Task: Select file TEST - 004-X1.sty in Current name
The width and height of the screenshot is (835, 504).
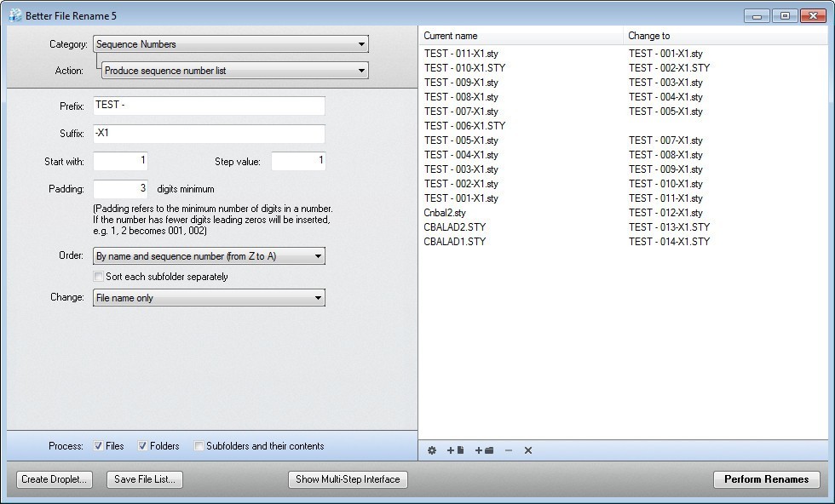Action: (x=461, y=154)
